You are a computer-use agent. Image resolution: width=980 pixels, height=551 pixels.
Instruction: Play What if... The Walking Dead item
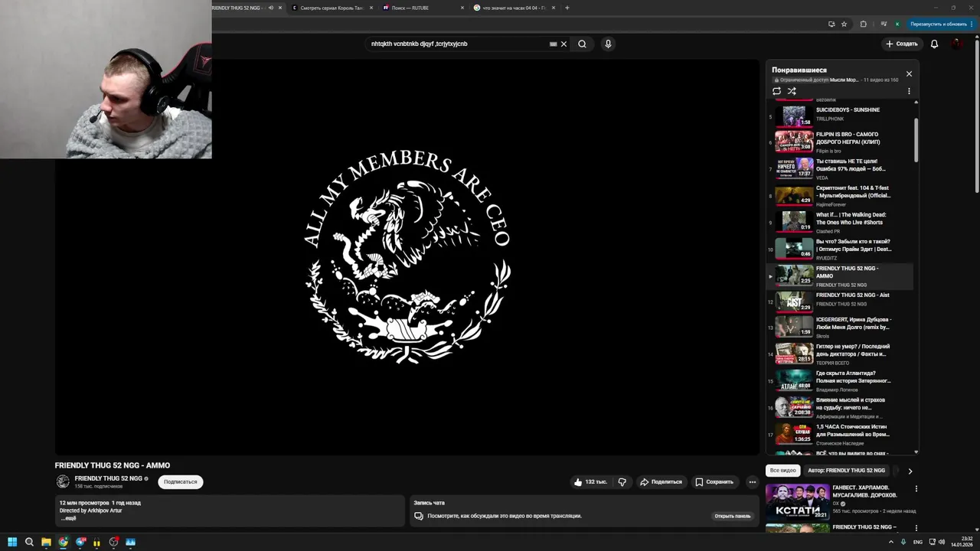click(840, 222)
